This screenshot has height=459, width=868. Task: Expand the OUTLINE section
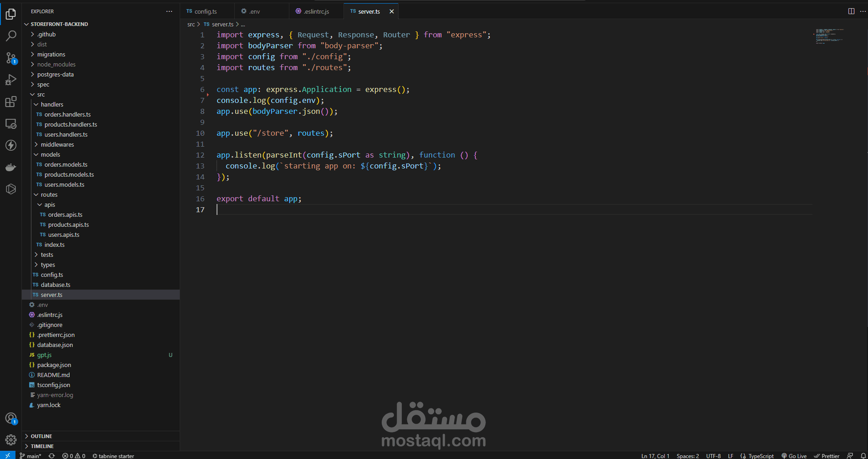click(x=41, y=436)
